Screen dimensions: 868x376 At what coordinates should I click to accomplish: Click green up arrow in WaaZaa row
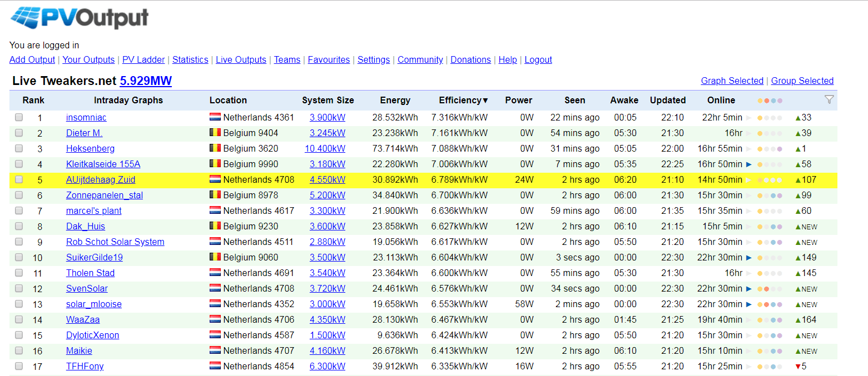(x=798, y=320)
